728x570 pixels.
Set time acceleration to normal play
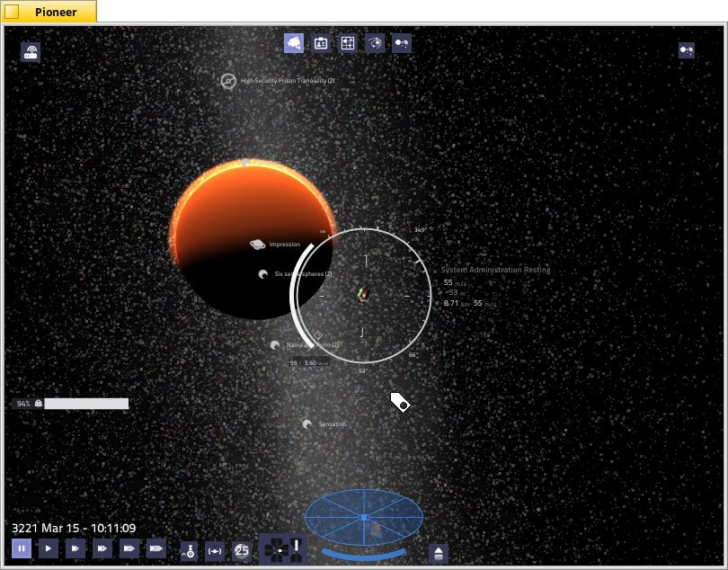coord(49,548)
